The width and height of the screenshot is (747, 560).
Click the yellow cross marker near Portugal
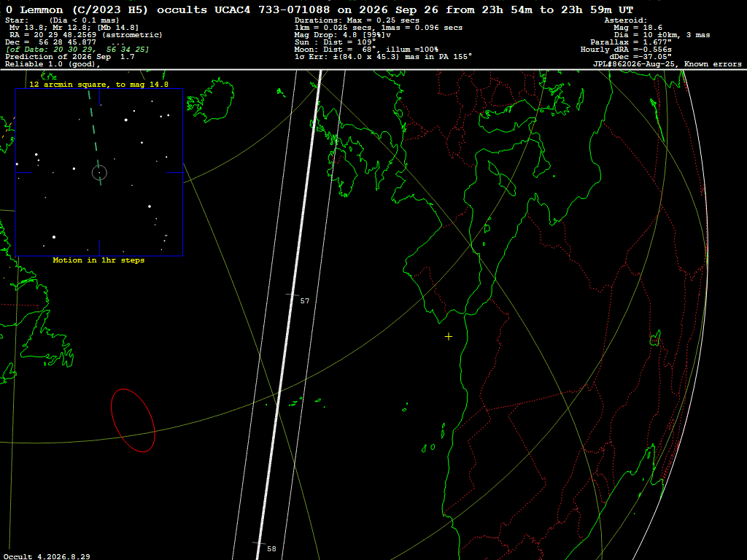(x=449, y=337)
